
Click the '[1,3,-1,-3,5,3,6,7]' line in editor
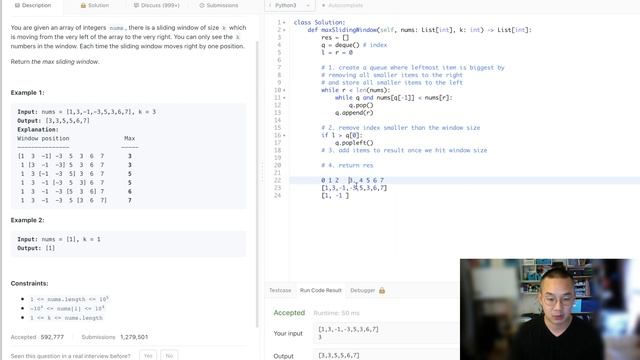354,188
